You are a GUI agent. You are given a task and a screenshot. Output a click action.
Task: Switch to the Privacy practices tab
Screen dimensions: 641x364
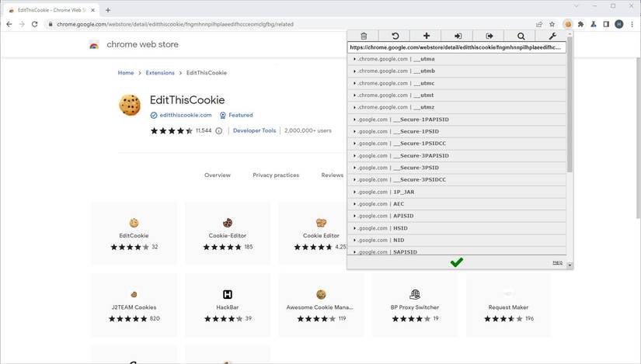tap(276, 175)
